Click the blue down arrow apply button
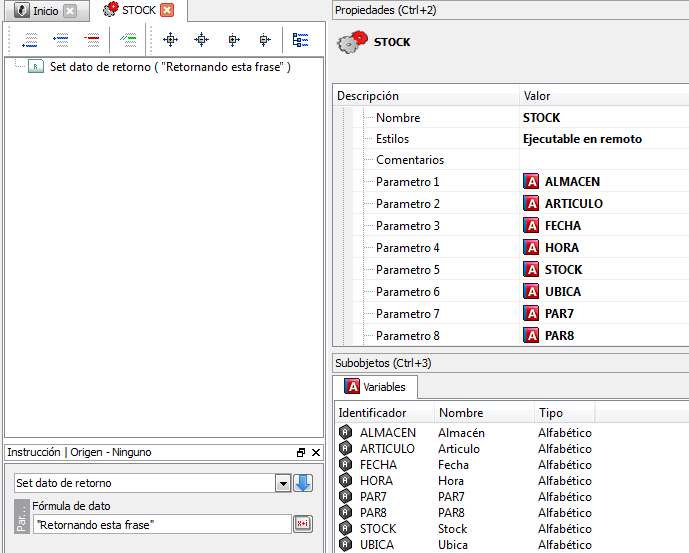 tap(303, 483)
